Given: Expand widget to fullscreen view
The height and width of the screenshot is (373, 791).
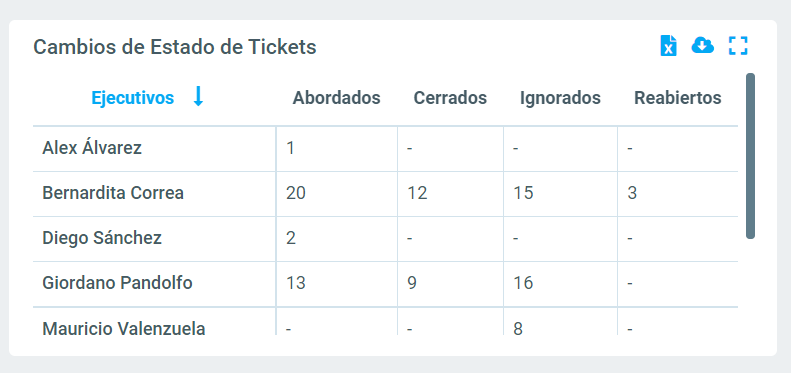Looking at the screenshot, I should (x=738, y=45).
